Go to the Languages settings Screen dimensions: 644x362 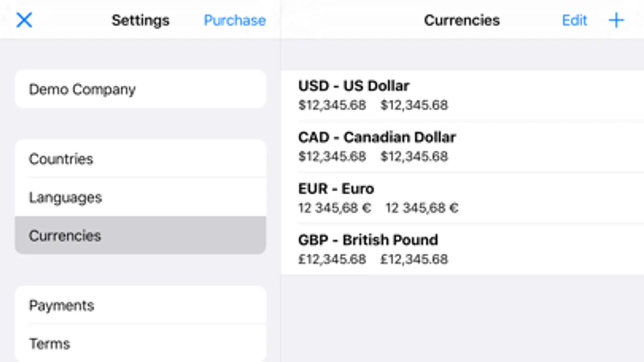140,197
